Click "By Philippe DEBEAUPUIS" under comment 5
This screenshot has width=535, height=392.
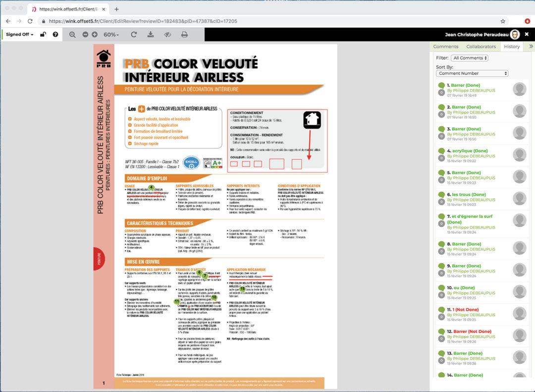pyautogui.click(x=471, y=178)
